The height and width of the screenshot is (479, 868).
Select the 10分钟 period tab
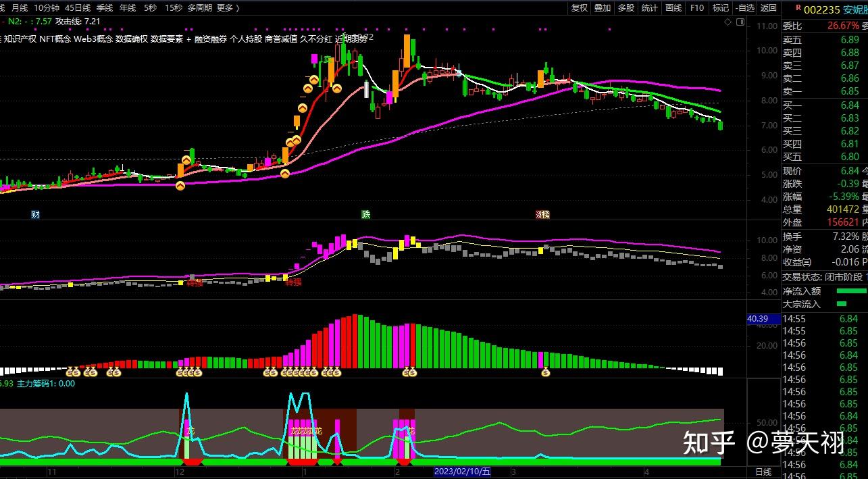47,7
